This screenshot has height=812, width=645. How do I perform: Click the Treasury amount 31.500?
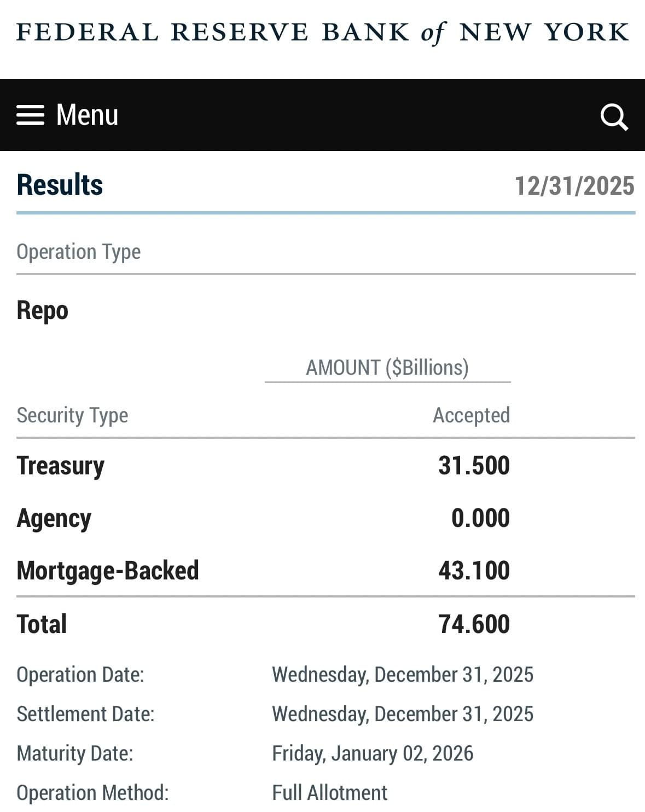tap(474, 466)
